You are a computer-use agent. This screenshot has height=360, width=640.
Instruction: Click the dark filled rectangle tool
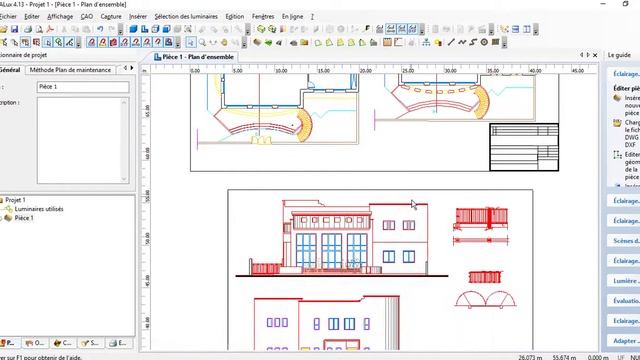[x=495, y=42]
